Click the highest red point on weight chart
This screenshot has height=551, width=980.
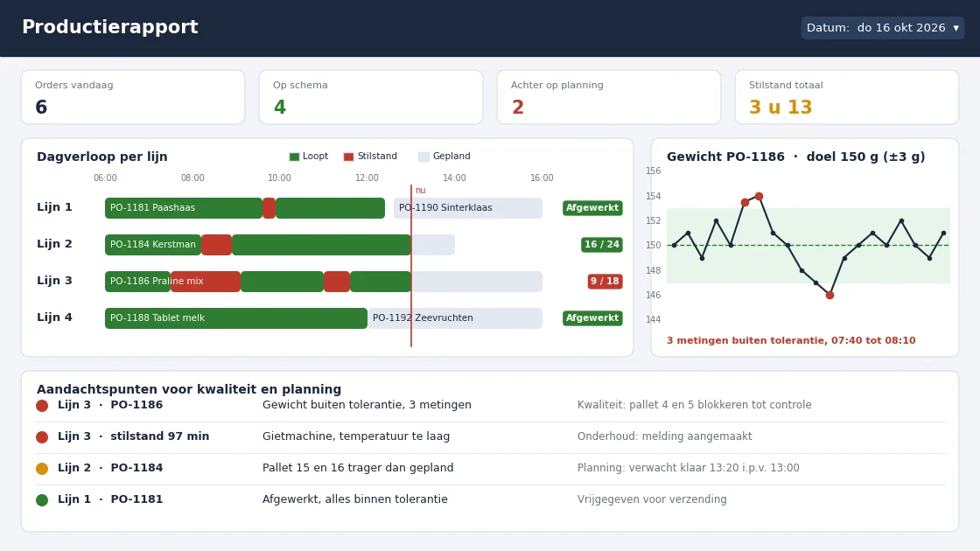tap(759, 196)
